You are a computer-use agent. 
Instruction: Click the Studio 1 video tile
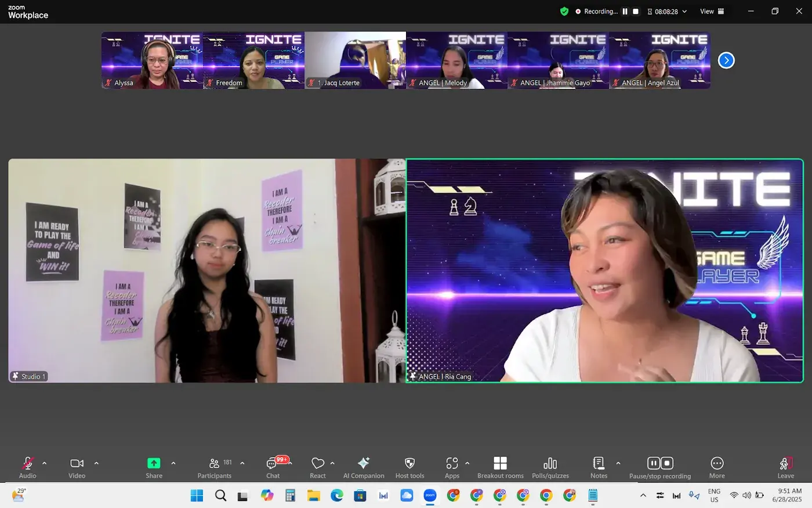(x=206, y=271)
